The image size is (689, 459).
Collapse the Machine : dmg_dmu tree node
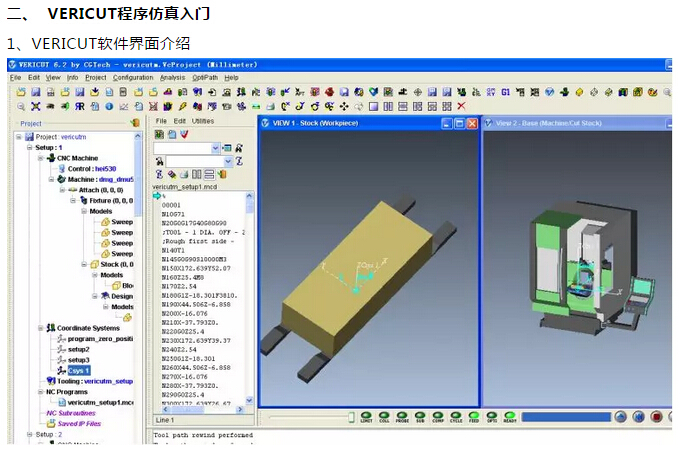point(51,179)
